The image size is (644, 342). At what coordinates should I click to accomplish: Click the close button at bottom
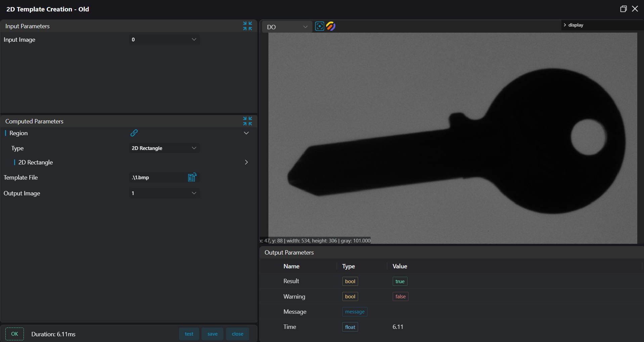[x=238, y=334]
